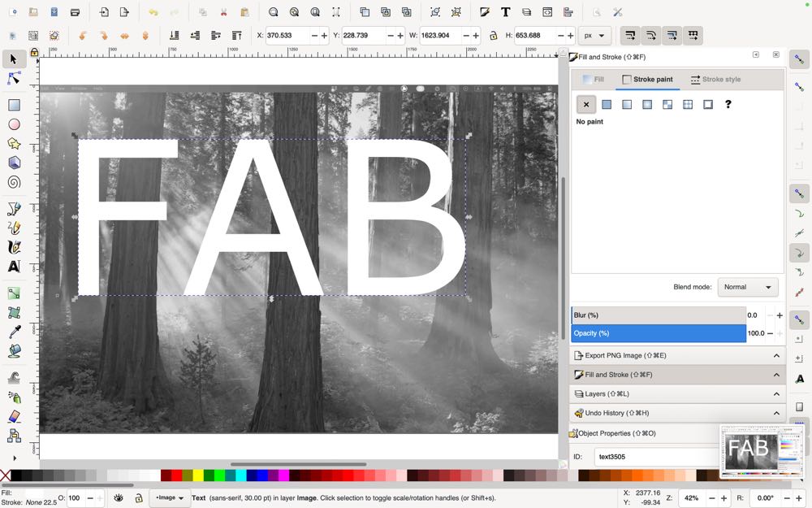Expand the Export PNG Image panel
The height and width of the screenshot is (508, 812).
(677, 356)
